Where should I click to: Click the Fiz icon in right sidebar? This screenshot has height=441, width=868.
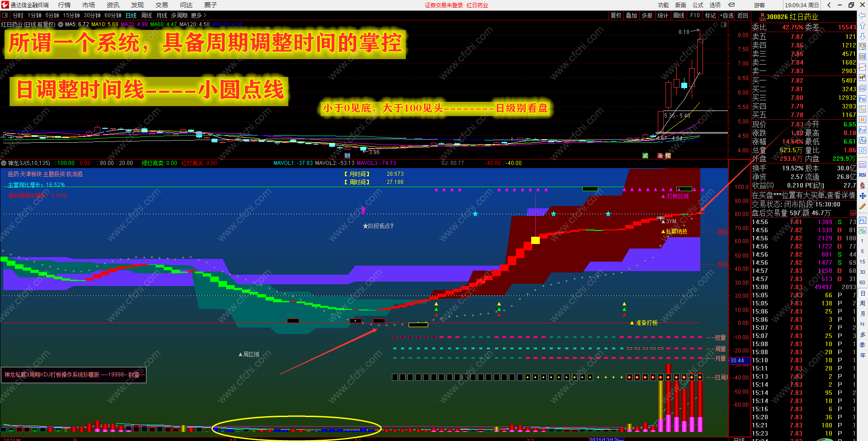(x=863, y=130)
